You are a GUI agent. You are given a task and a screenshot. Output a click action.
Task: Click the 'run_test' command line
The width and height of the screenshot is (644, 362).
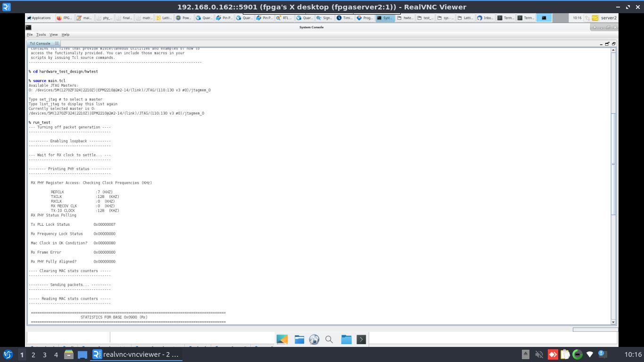(x=39, y=123)
